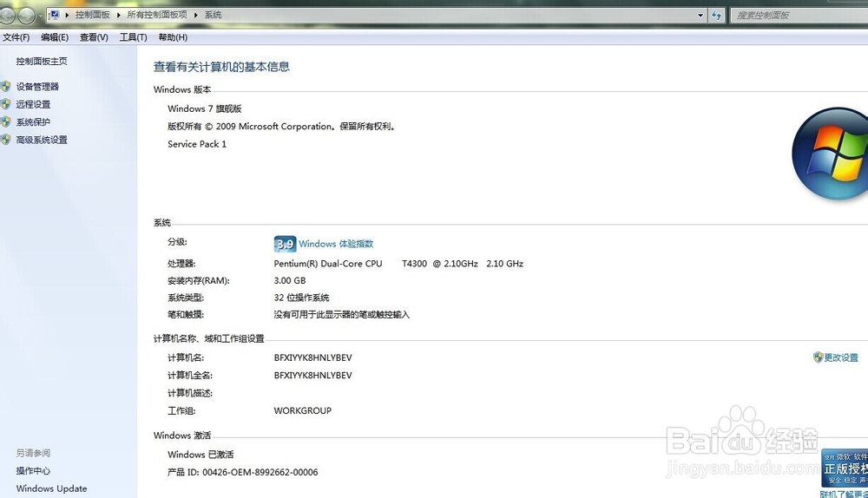The image size is (868, 498).
Task: Click the shield icon next to 更改设置
Action: (819, 357)
